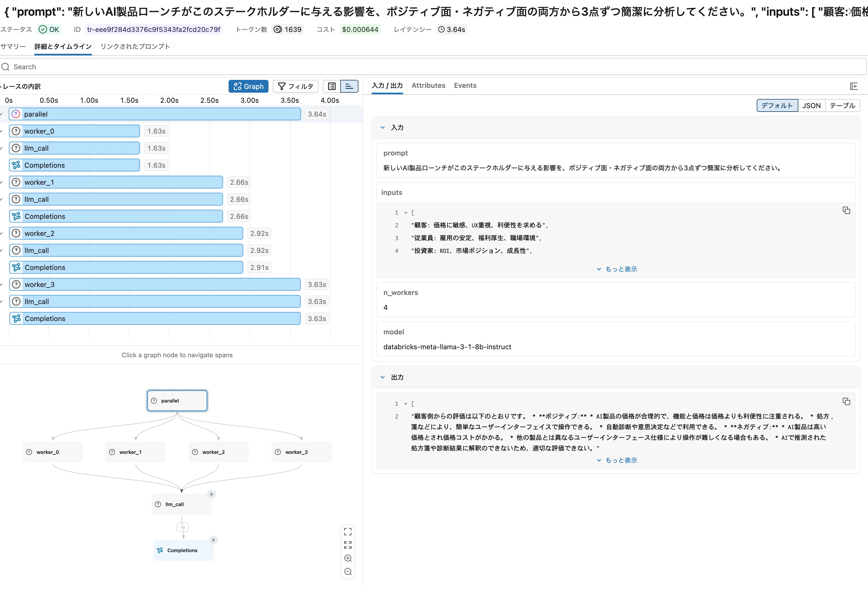868x591 pixels.
Task: Open the フィルタ filter button
Action: click(295, 86)
